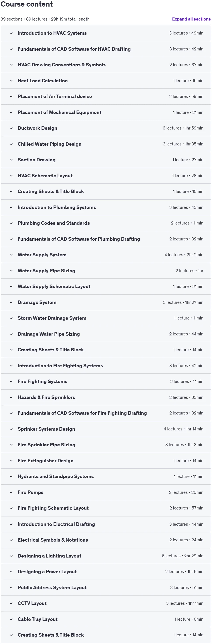Open the Cable Tray Layout section
The width and height of the screenshot is (212, 644).
106,619
